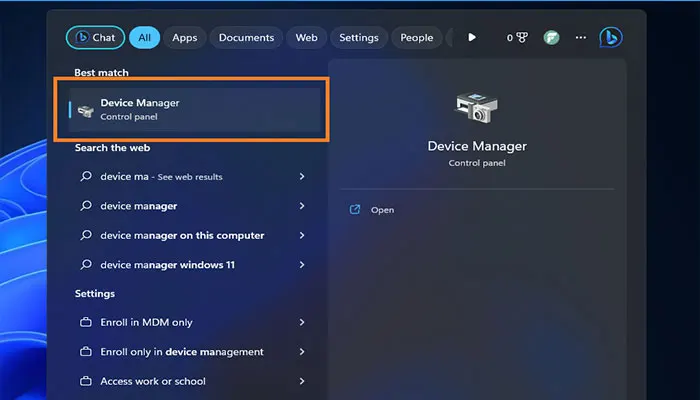The image size is (700, 400).
Task: Click the 'Settings' section heading
Action: 95,293
